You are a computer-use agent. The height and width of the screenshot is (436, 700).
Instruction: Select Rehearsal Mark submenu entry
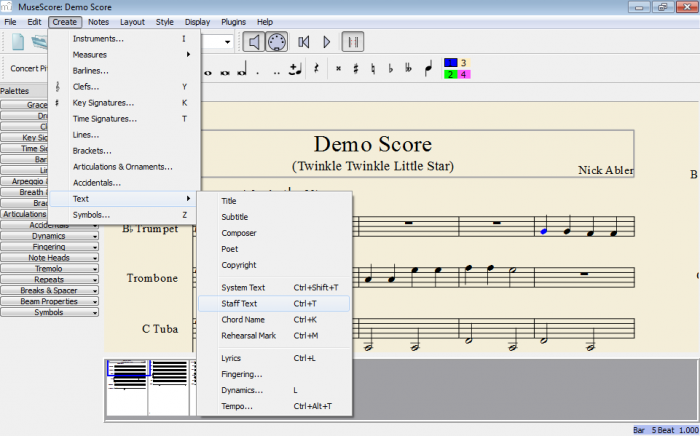coord(274,336)
